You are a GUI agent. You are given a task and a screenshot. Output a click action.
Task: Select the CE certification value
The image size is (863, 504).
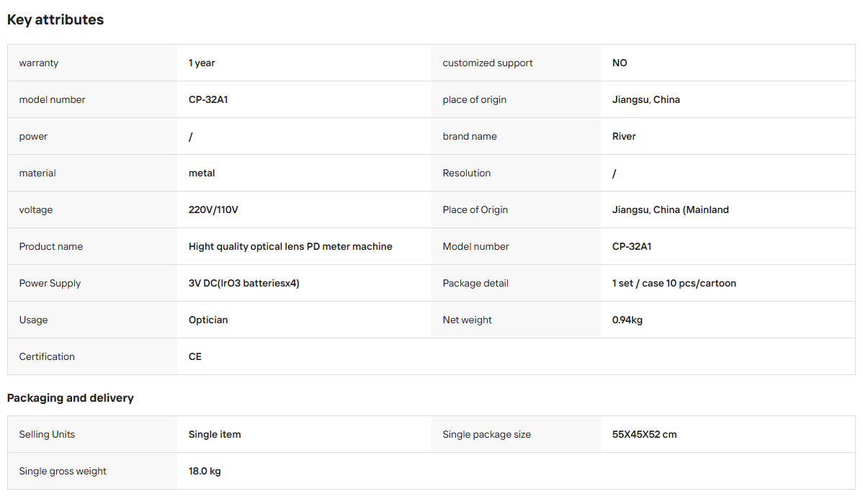coord(194,356)
